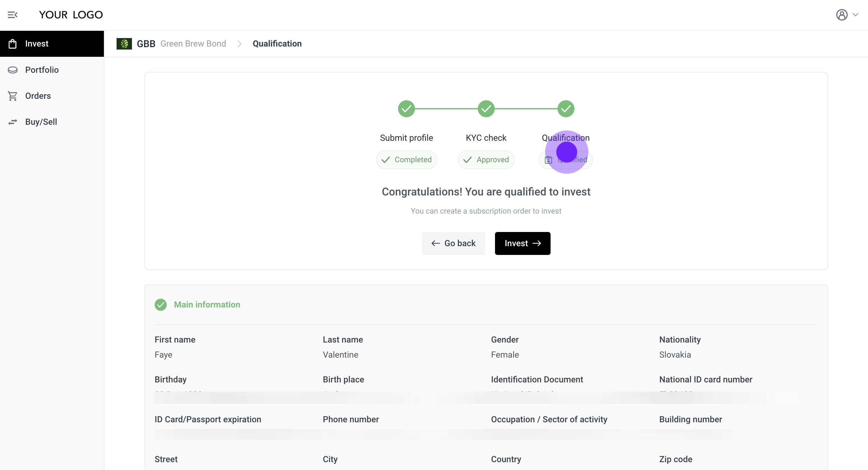The height and width of the screenshot is (470, 868).
Task: Click the Invest shopping bag icon
Action: tap(12, 44)
